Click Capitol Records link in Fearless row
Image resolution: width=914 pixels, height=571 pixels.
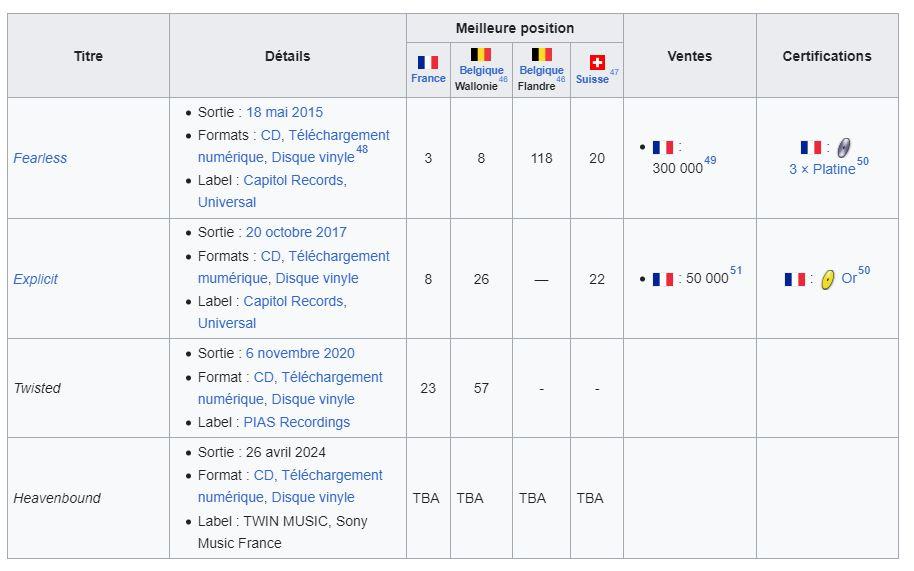point(295,181)
